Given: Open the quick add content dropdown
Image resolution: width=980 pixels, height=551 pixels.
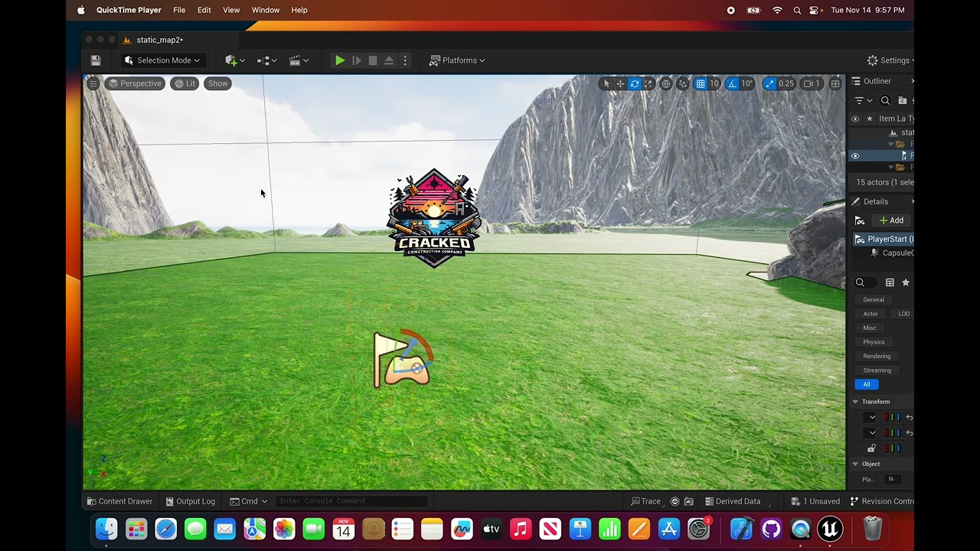Looking at the screenshot, I should point(235,60).
